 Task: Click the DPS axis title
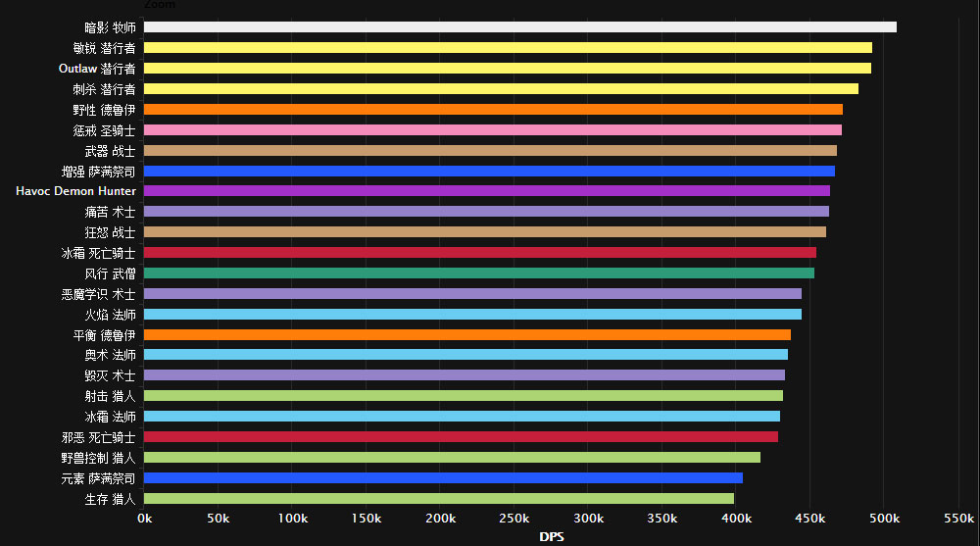(552, 536)
